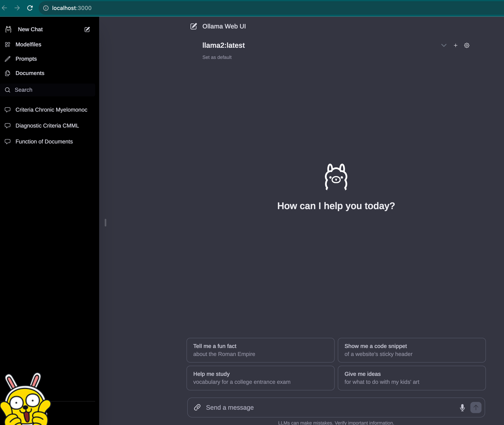504x425 pixels.
Task: Click the Ollama Web UI title text
Action: (x=224, y=26)
